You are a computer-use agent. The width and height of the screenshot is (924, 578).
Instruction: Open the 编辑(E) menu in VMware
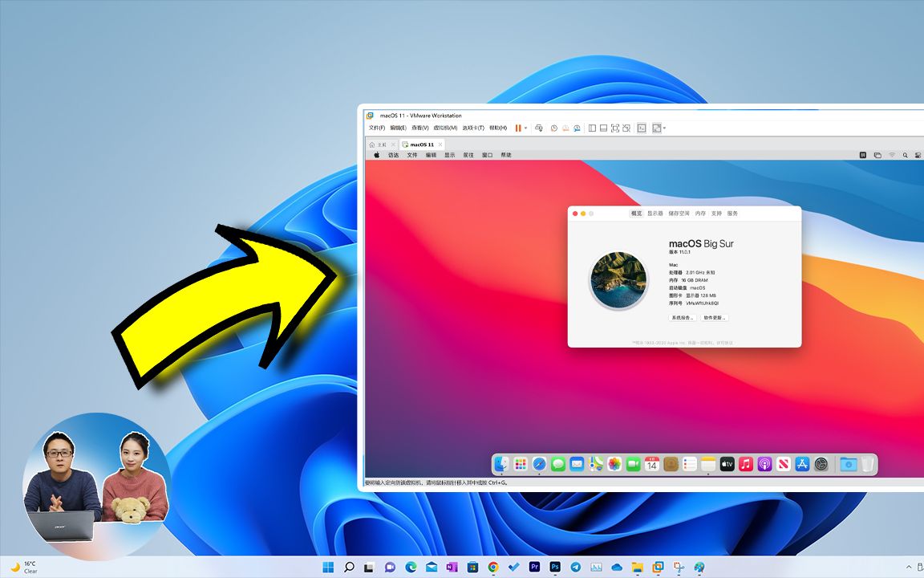[x=398, y=128]
